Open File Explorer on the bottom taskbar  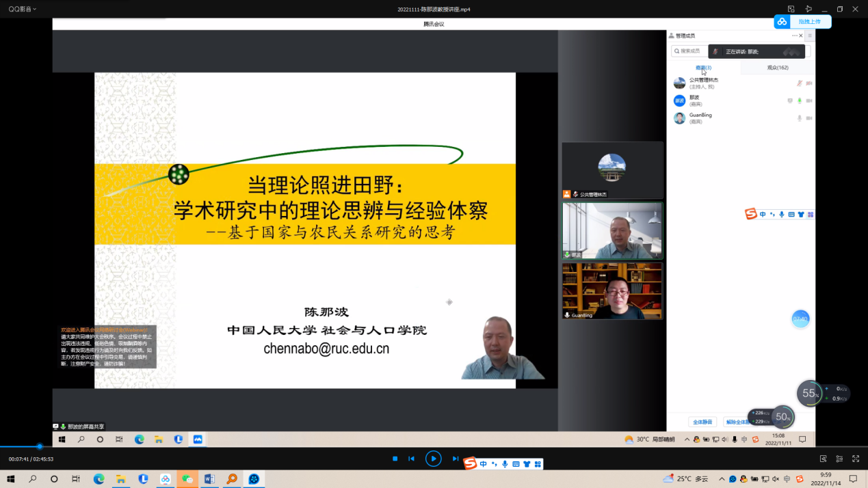pos(120,479)
